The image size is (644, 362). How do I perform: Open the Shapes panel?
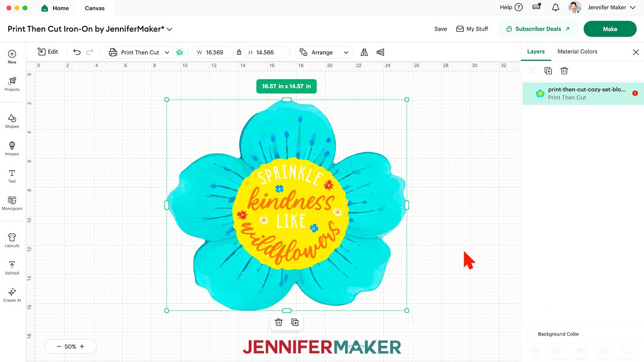[12, 121]
